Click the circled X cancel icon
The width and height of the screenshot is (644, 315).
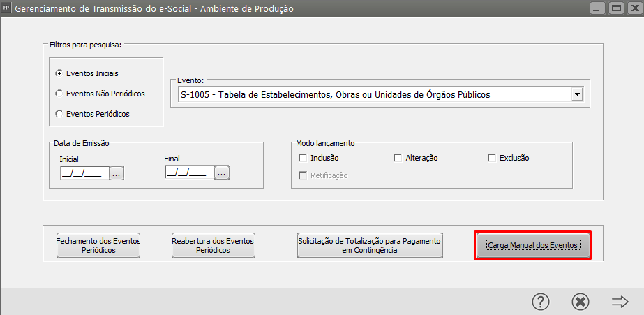point(580,301)
